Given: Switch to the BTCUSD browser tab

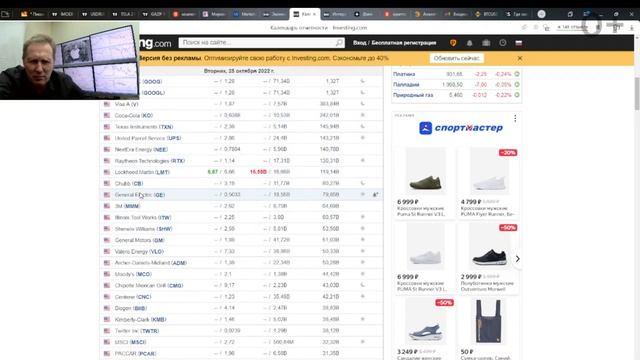Looking at the screenshot, I should point(486,14).
